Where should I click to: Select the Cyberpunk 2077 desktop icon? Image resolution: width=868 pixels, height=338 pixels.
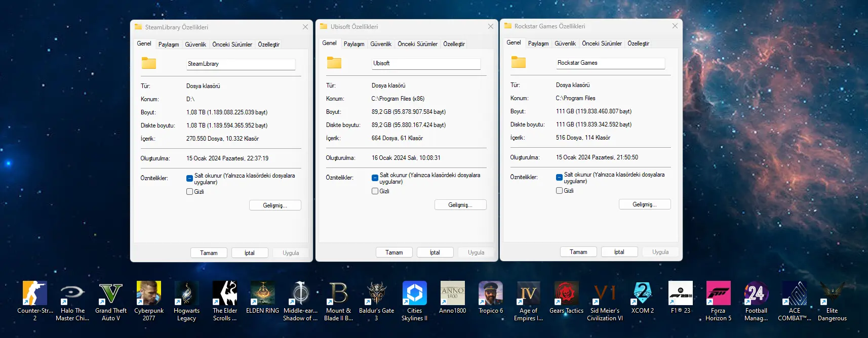click(x=149, y=301)
